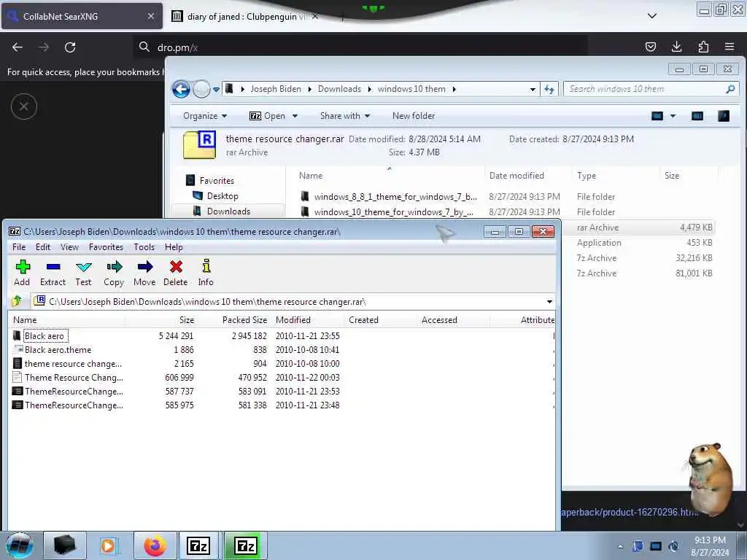Open Firefox extensions puzzle icon
747x560 pixels.
[x=703, y=47]
